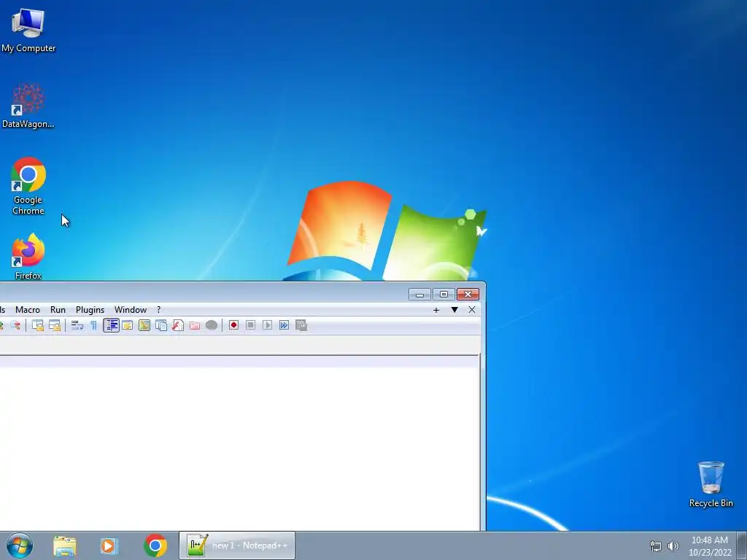
Task: Maximize the Notepad++ window
Action: click(444, 295)
